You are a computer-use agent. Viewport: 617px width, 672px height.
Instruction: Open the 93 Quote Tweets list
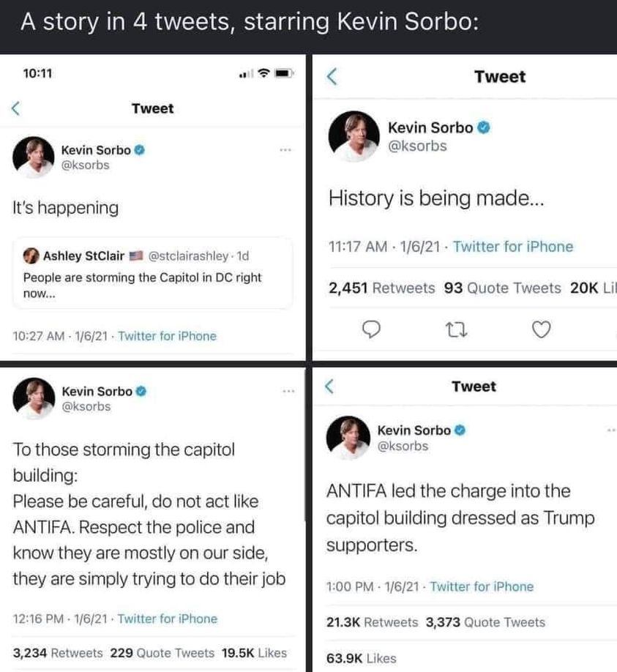tap(502, 288)
